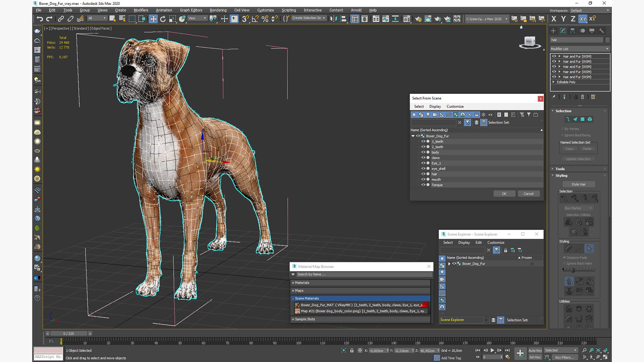644x362 pixels.
Task: Activate the Rotate tool icon
Action: click(163, 19)
